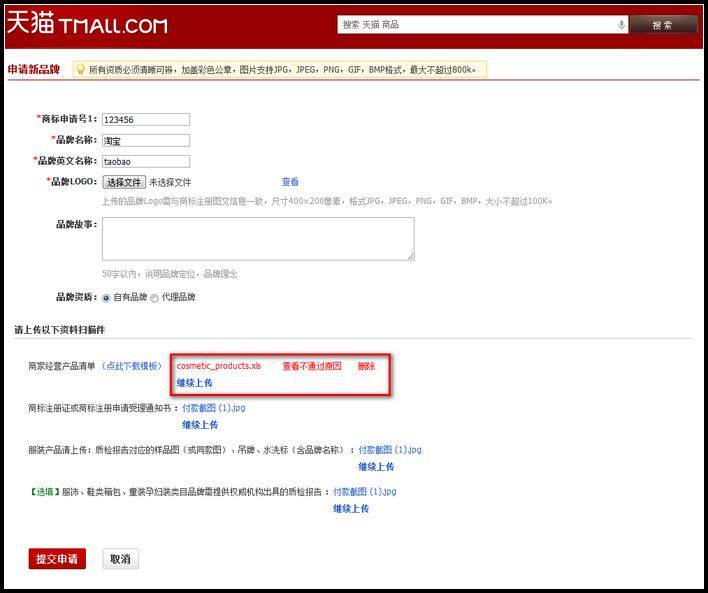Image resolution: width=708 pixels, height=593 pixels.
Task: Click 继续上传 under cosmetic_products.xls
Action: click(195, 383)
